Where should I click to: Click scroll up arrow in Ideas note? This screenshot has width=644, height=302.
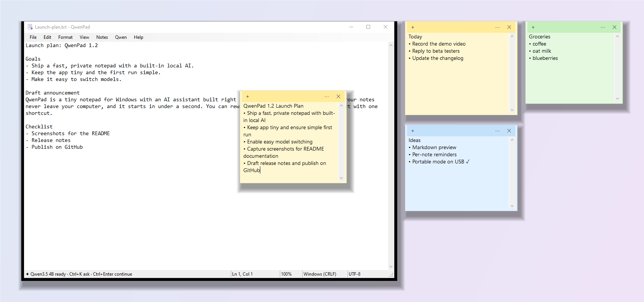tap(512, 140)
